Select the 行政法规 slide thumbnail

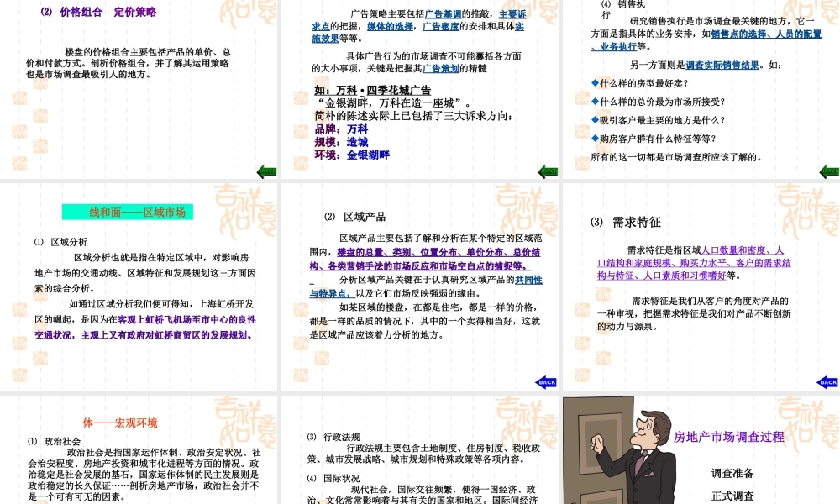[420, 449]
